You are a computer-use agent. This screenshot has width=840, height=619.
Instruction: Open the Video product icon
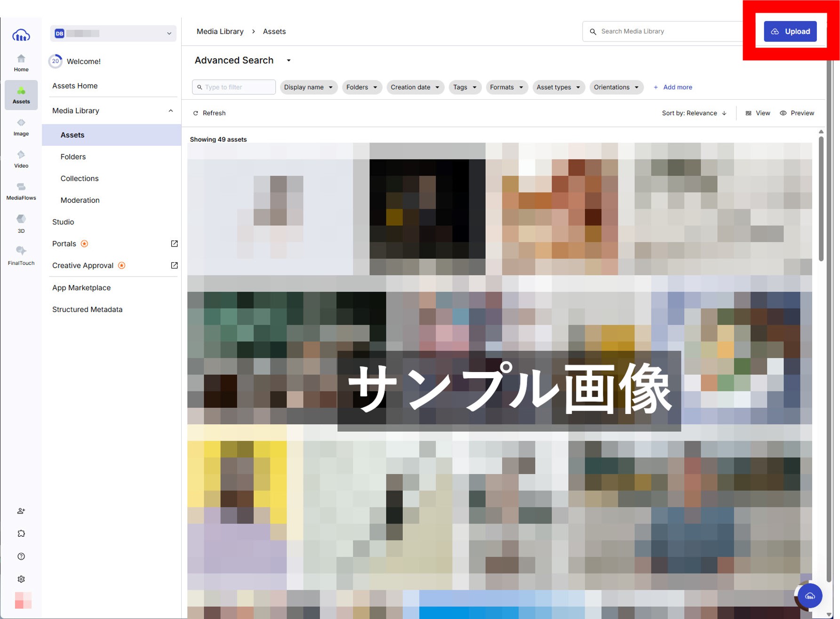point(21,159)
